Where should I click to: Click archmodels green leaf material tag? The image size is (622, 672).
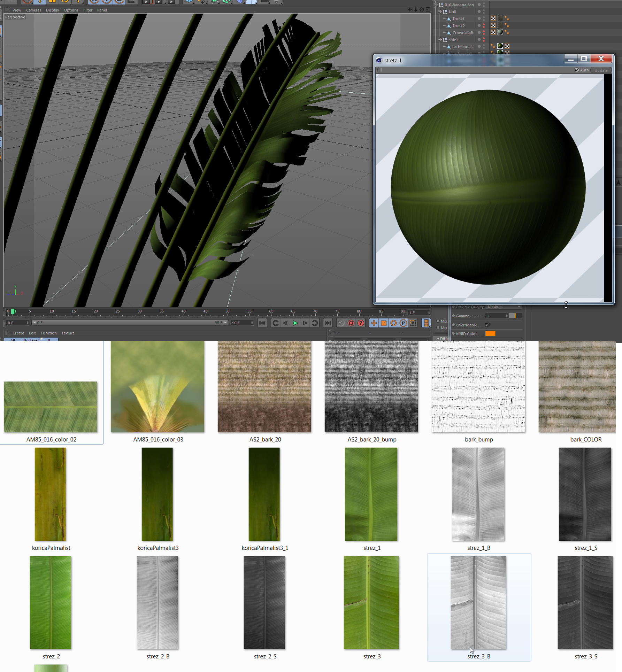(x=500, y=46)
